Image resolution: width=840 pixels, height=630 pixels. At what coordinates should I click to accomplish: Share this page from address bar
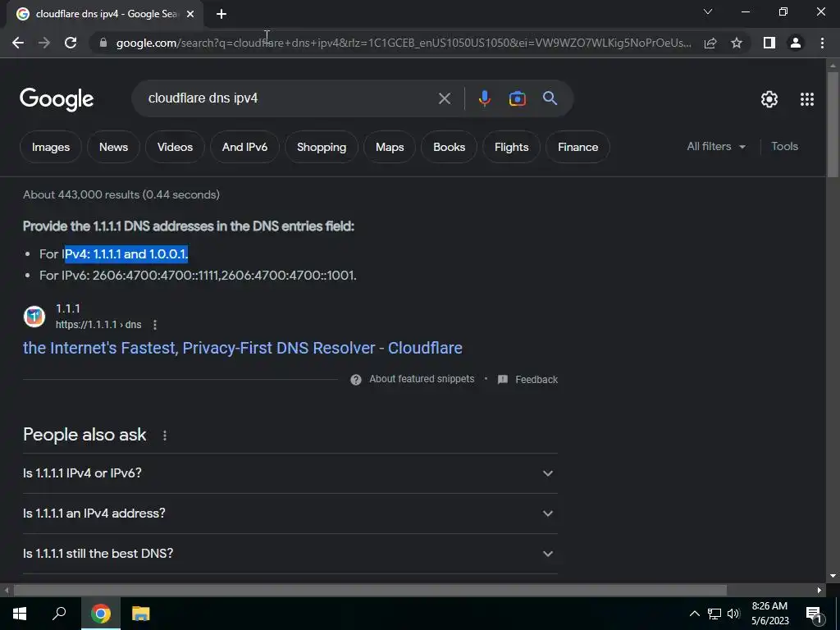pyautogui.click(x=710, y=43)
